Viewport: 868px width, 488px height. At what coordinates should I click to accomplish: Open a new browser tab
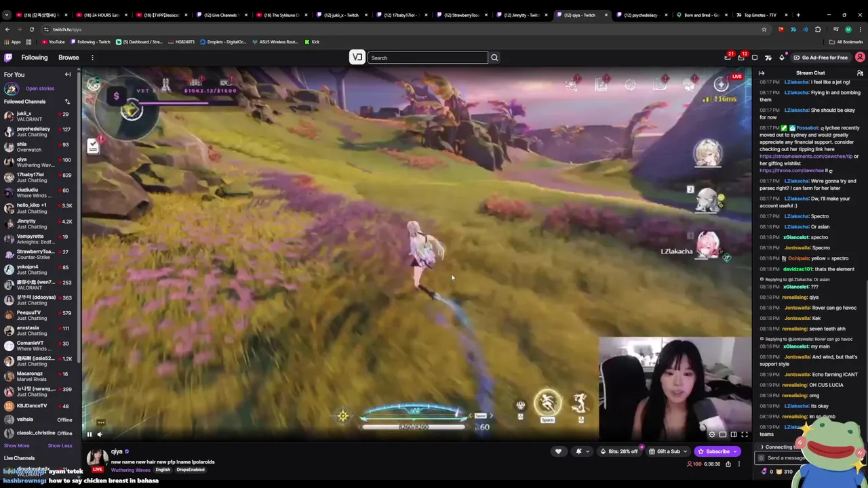798,15
